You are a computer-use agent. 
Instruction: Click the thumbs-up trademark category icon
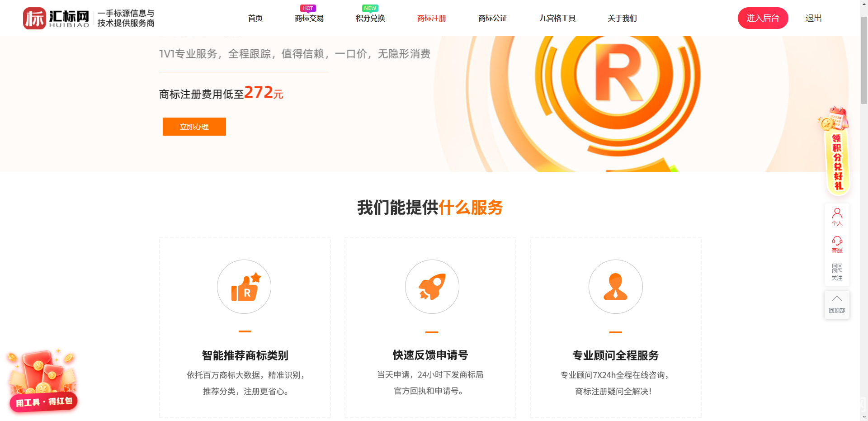244,287
